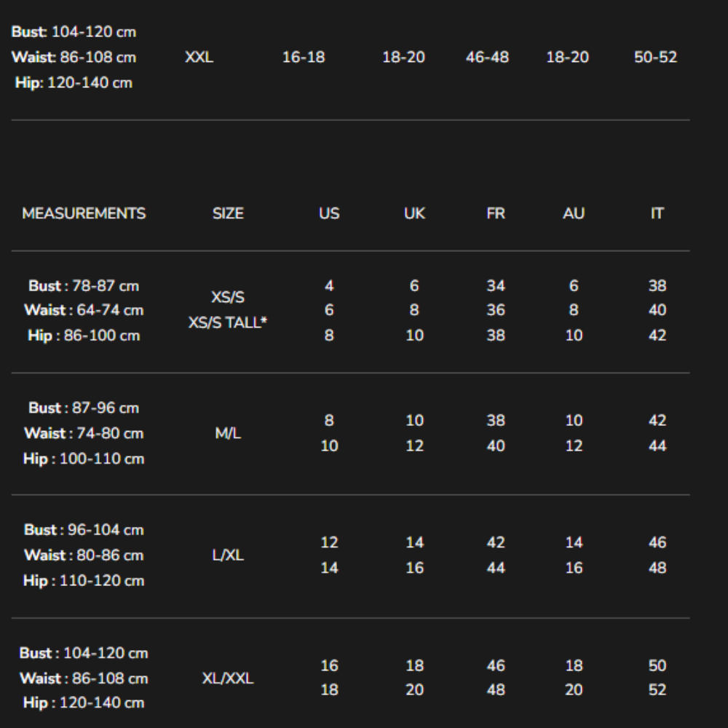Click the XXL size label in top row
Screen dimensions: 728x728
click(x=199, y=57)
